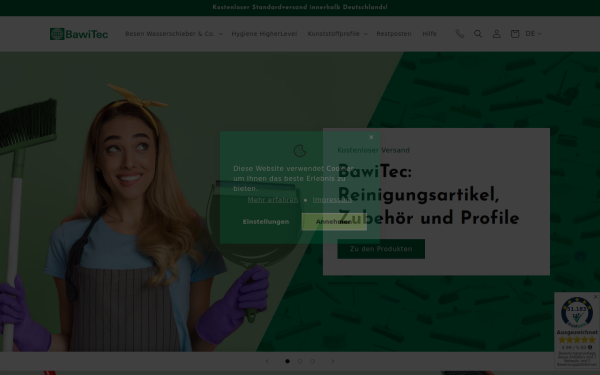
Task: Open the shopping cart icon
Action: (x=515, y=34)
